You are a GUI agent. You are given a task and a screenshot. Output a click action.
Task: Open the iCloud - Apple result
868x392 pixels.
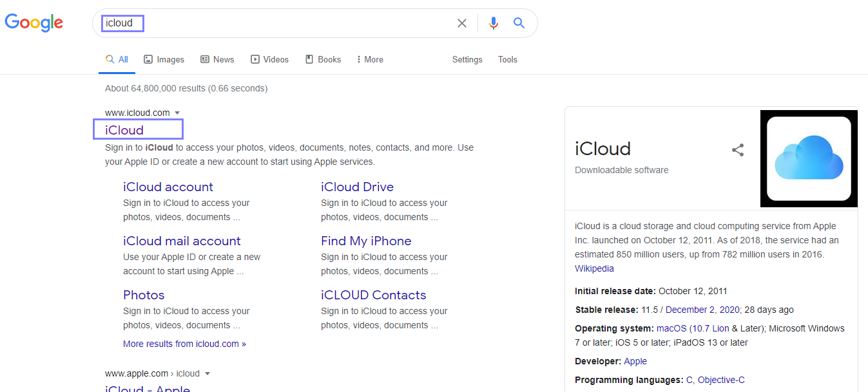point(148,389)
